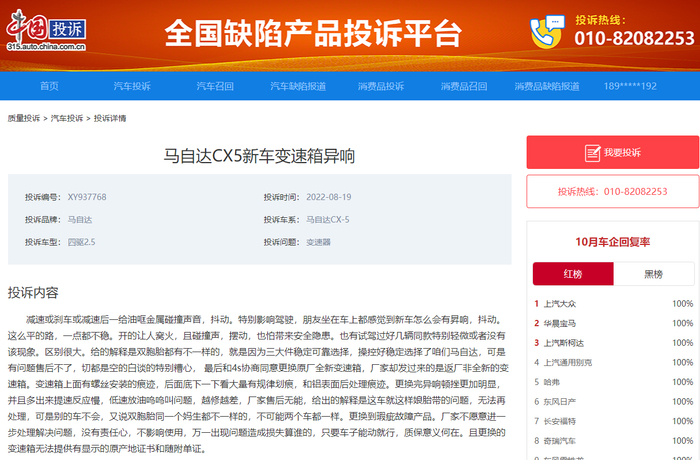This screenshot has width=700, height=460.
Task: Click the 中国投诉 site logo
Action: 46,30
